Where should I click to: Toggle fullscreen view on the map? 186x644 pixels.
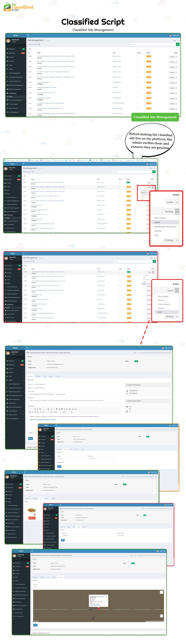[x=161, y=592]
